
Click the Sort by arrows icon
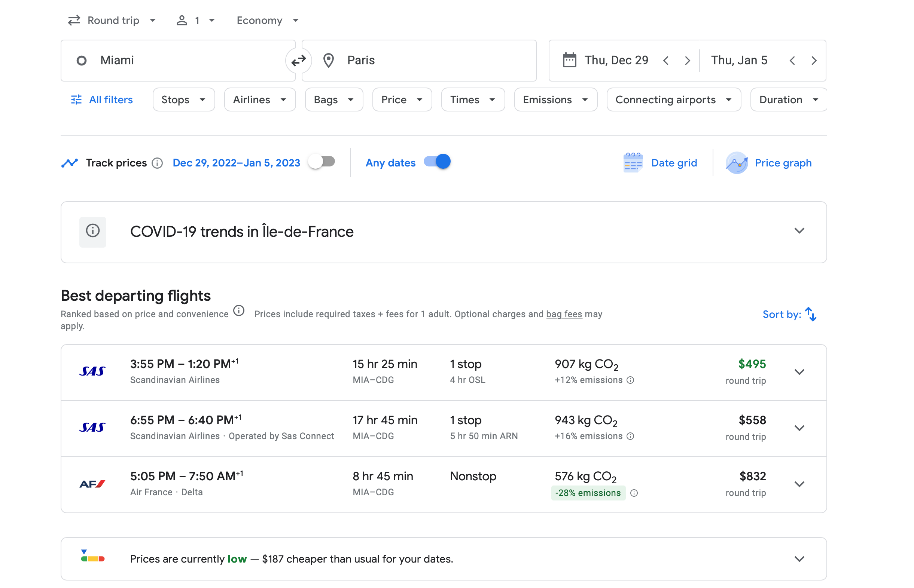click(x=810, y=314)
